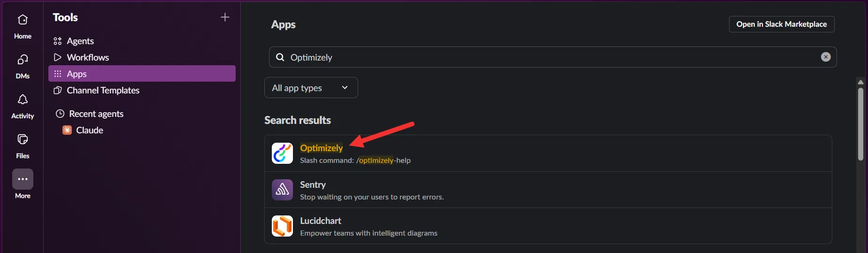Open the Files icon in sidebar

click(x=23, y=139)
